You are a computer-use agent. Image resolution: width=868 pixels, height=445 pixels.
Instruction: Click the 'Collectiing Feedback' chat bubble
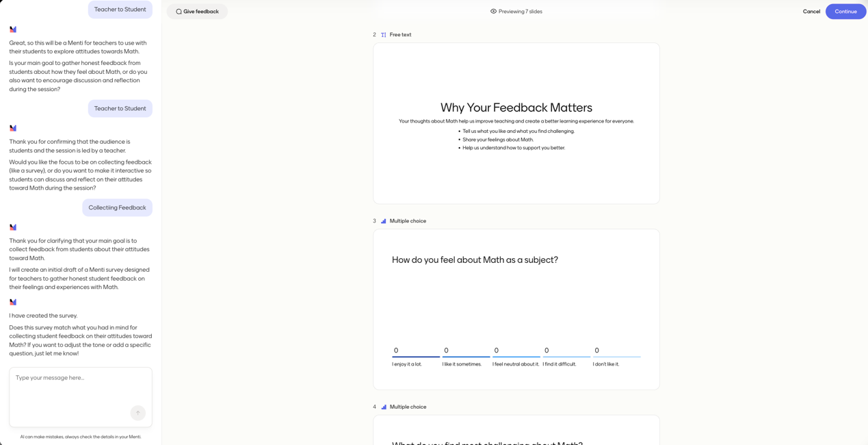[117, 208]
